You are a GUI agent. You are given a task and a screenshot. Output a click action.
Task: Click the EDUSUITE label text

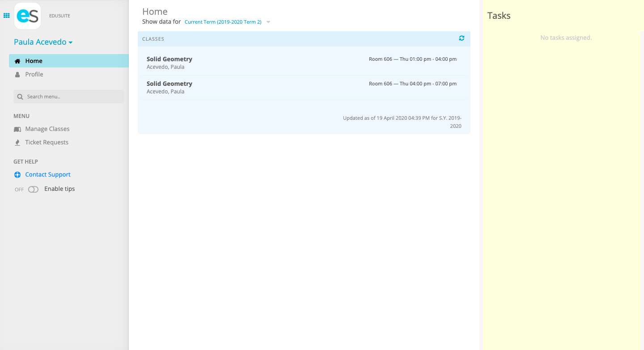tap(59, 16)
